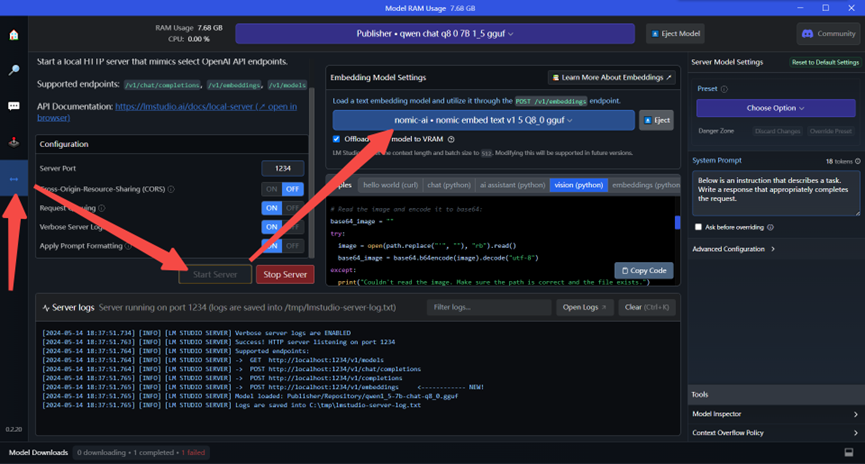Open the Community button
The width and height of the screenshot is (865, 464).
coord(829,34)
